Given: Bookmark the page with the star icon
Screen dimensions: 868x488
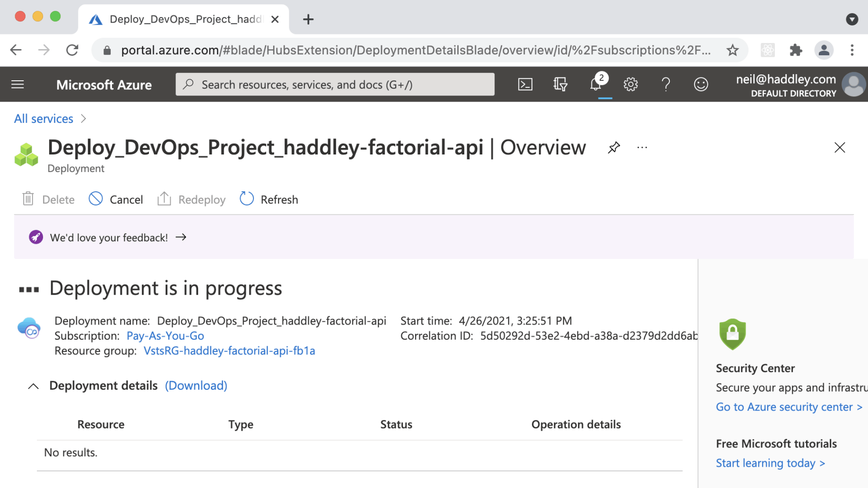Looking at the screenshot, I should point(732,50).
